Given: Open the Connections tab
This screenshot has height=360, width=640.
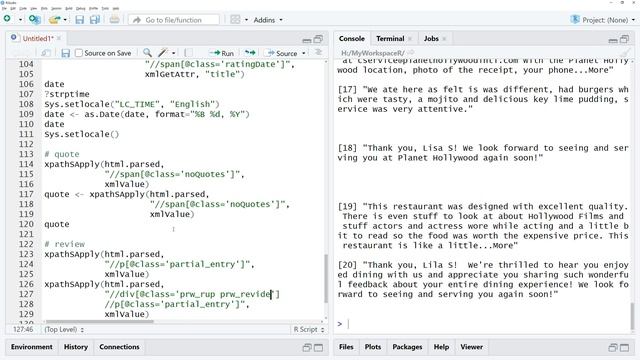Looking at the screenshot, I should [119, 347].
